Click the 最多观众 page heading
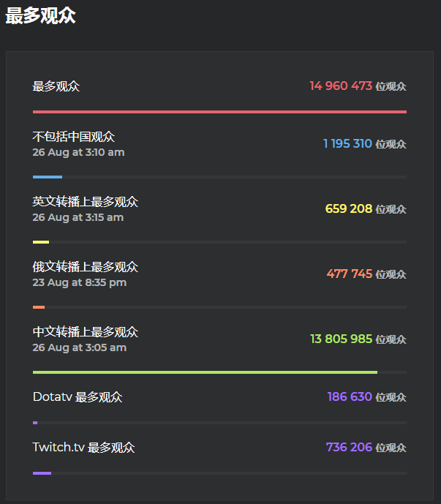This screenshot has height=504, width=441. point(40,15)
